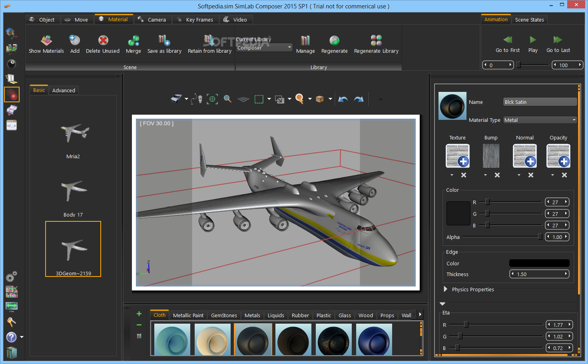Image resolution: width=588 pixels, height=364 pixels.
Task: Click the Show Materials icon
Action: pos(46,40)
